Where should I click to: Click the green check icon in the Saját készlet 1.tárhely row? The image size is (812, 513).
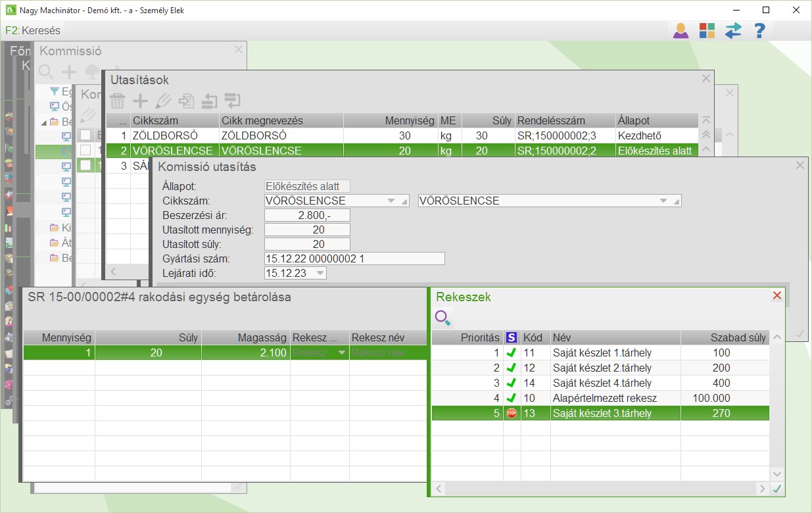(x=512, y=353)
